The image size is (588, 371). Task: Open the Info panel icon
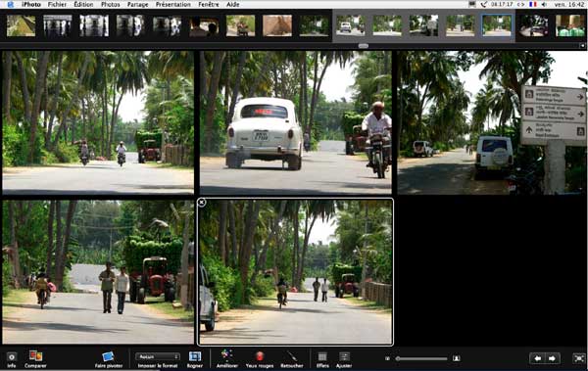tap(12, 357)
